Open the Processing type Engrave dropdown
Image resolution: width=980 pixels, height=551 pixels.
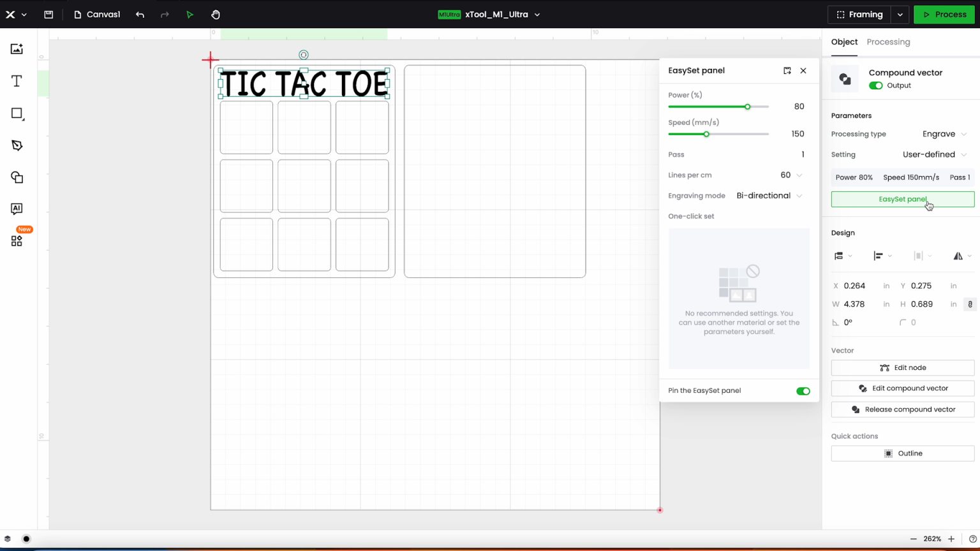pyautogui.click(x=944, y=134)
